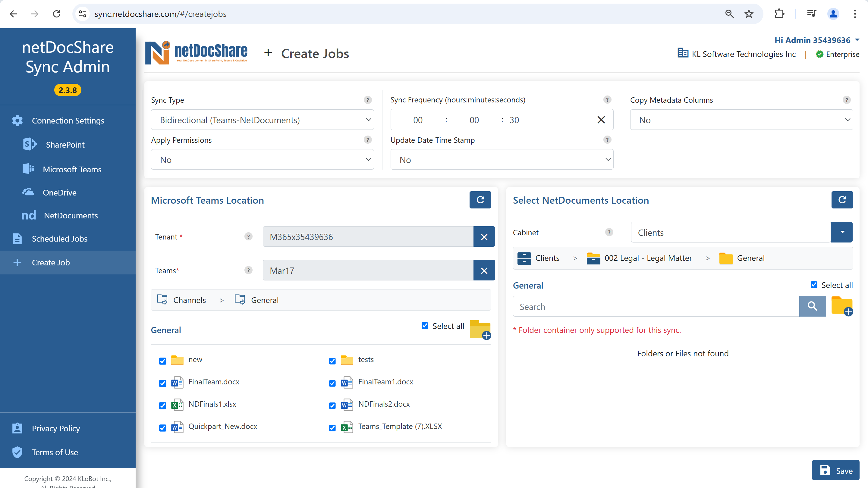Bookmark this page with star icon
The image size is (868, 488).
coord(749,14)
